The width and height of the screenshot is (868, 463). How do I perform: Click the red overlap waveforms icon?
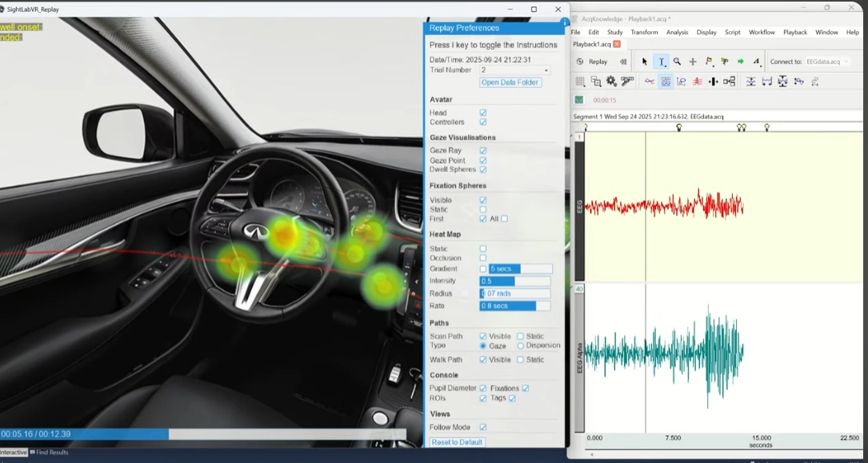click(698, 82)
